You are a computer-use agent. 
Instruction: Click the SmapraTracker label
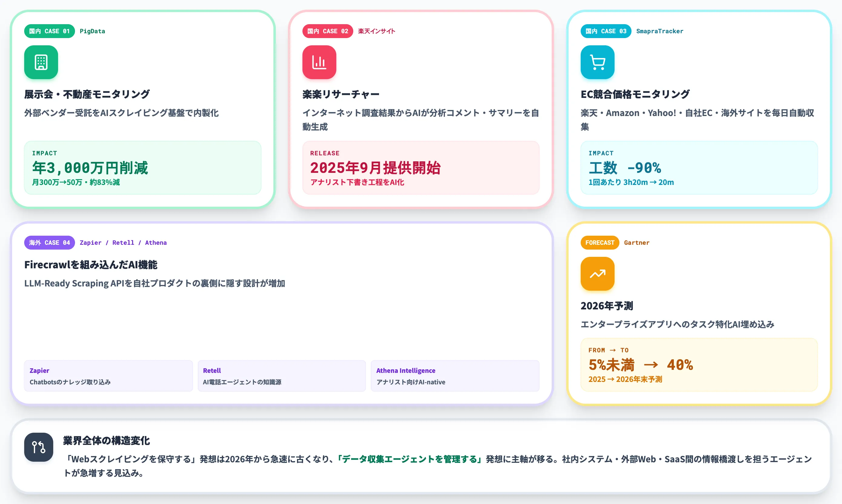(x=659, y=31)
